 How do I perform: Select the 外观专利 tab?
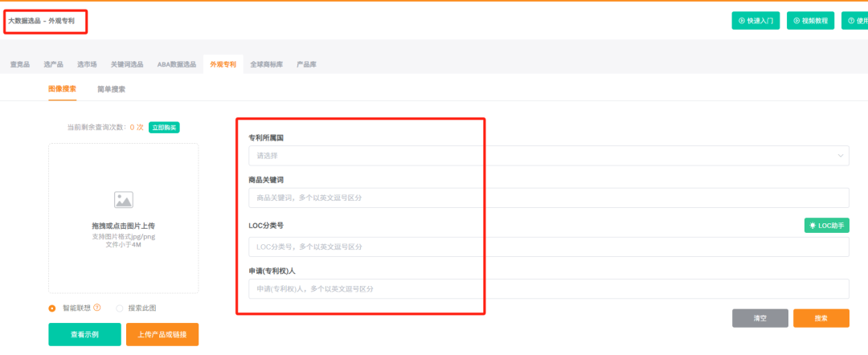click(223, 65)
